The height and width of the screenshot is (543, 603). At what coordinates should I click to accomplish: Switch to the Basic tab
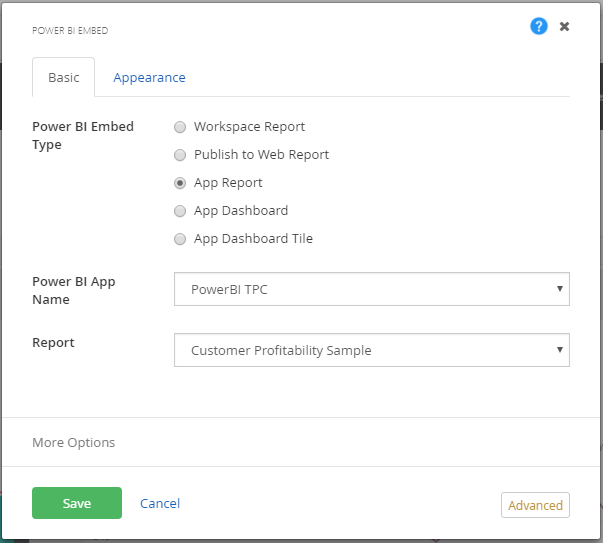(x=63, y=77)
